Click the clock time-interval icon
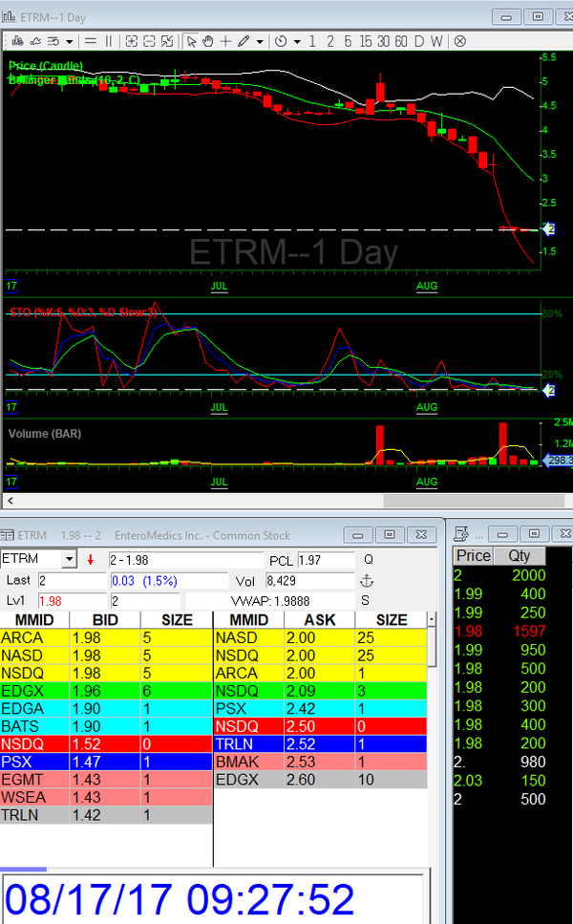The height and width of the screenshot is (924, 573). 281,41
